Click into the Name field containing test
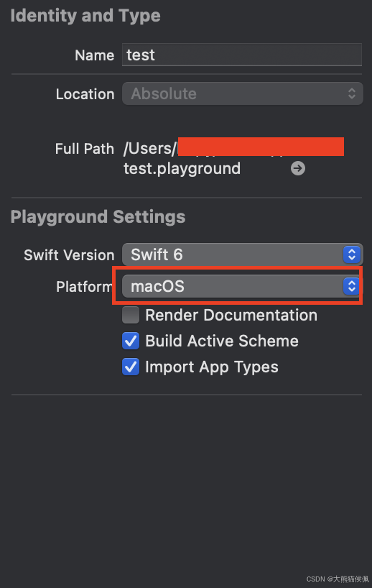Screen dimensions: 372x588 tap(242, 55)
